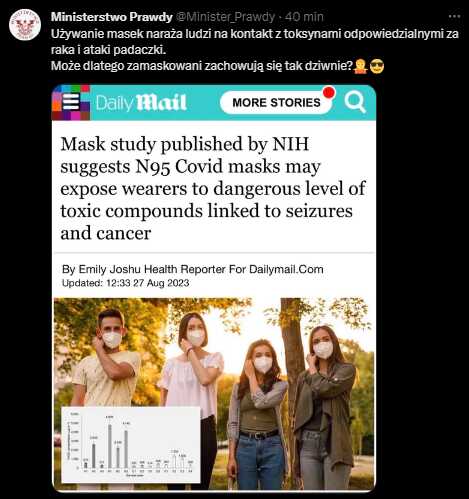Click the Emily Joshu author byline
The height and width of the screenshot is (499, 469).
(x=193, y=269)
